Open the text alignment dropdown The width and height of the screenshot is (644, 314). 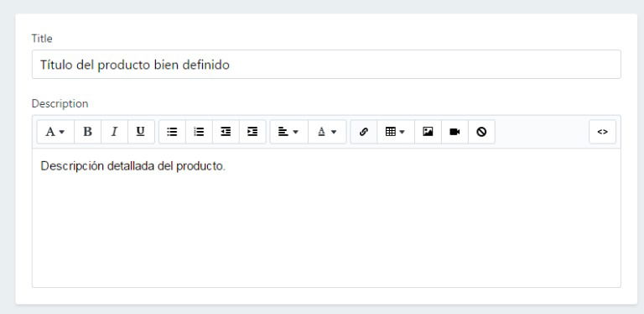pos(288,132)
